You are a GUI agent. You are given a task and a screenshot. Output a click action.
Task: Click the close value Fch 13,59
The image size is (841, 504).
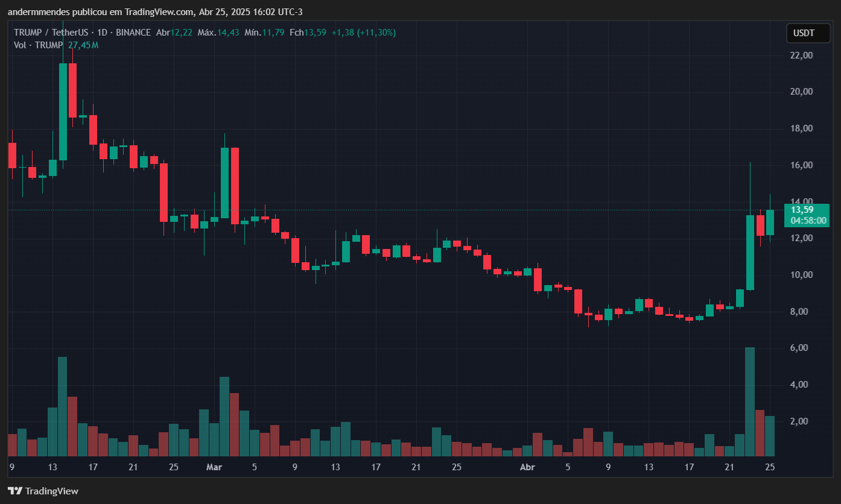click(308, 33)
